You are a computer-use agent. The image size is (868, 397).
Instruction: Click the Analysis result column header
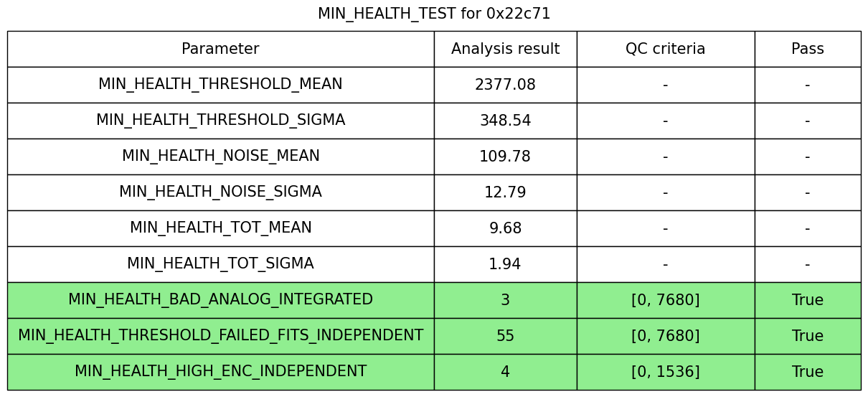[x=505, y=49]
